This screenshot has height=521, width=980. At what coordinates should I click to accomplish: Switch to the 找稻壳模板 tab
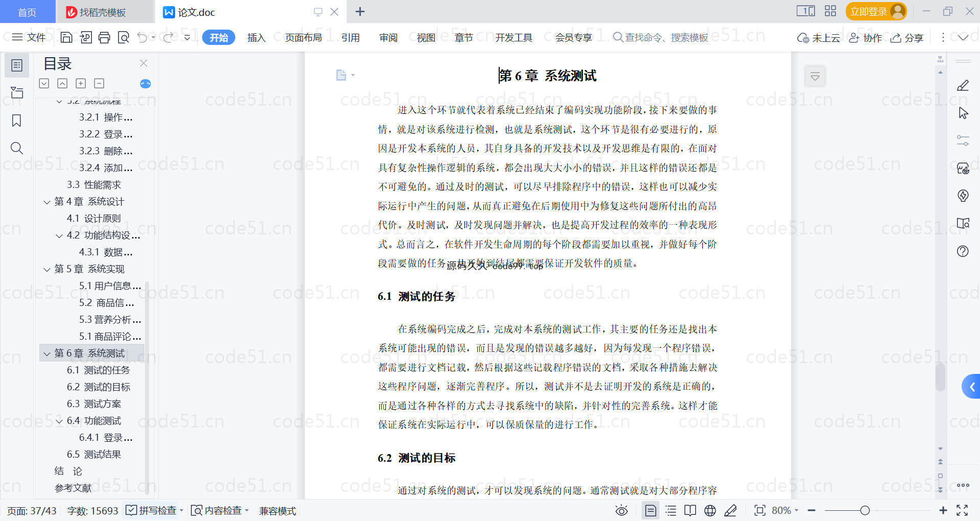[105, 12]
